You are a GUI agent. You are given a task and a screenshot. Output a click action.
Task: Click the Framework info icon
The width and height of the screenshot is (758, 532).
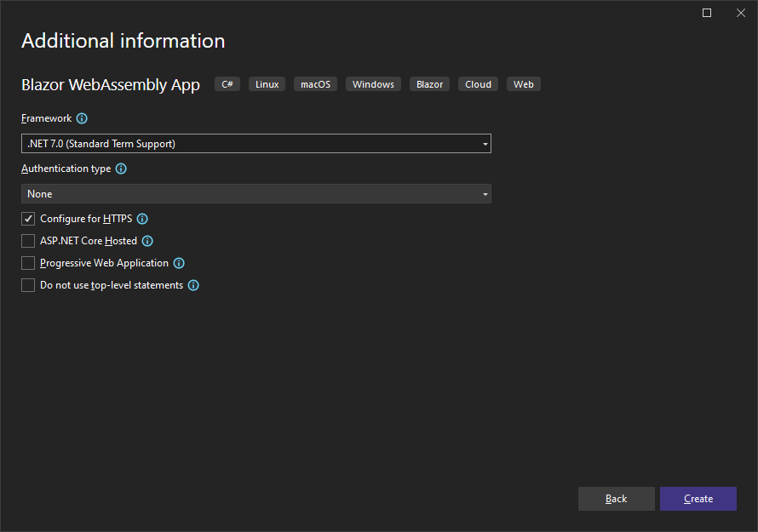[82, 118]
